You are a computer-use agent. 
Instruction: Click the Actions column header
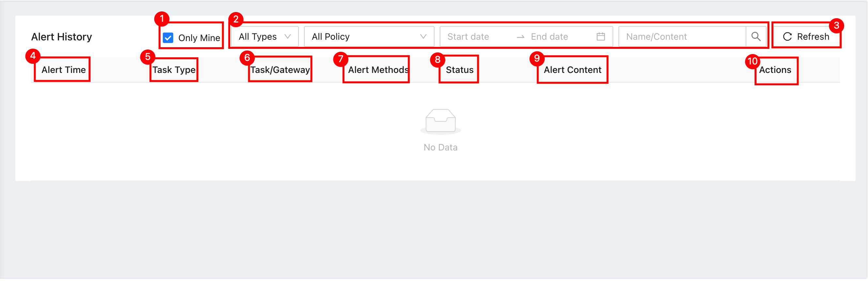[x=775, y=70]
